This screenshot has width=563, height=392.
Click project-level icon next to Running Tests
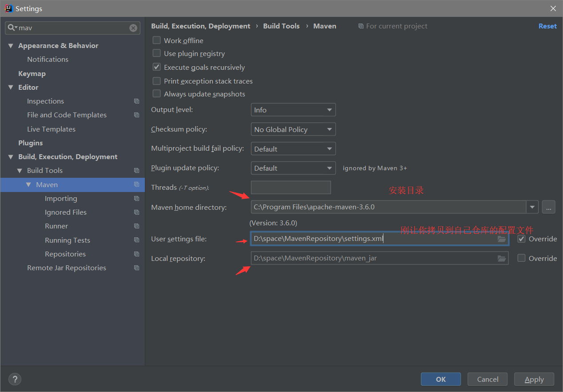click(x=136, y=240)
